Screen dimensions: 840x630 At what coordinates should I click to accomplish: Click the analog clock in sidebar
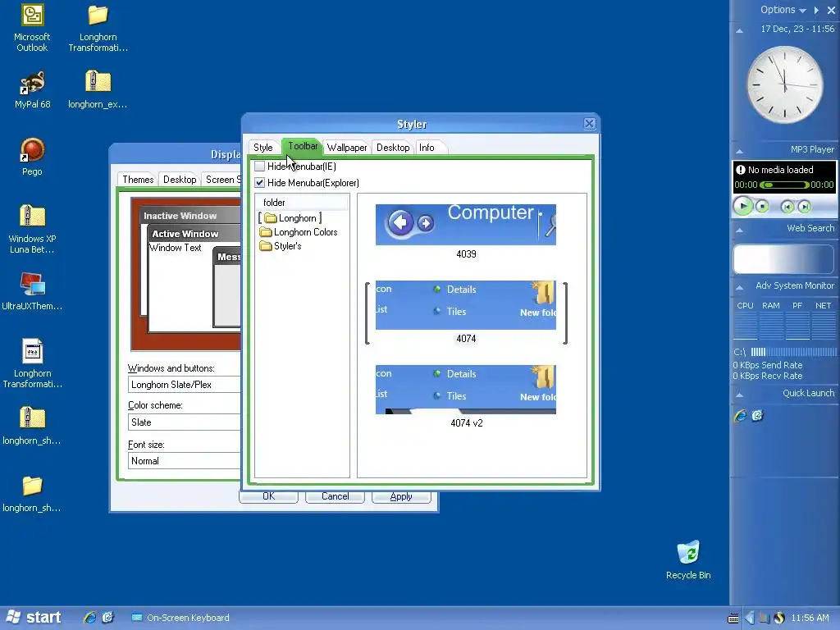click(785, 84)
